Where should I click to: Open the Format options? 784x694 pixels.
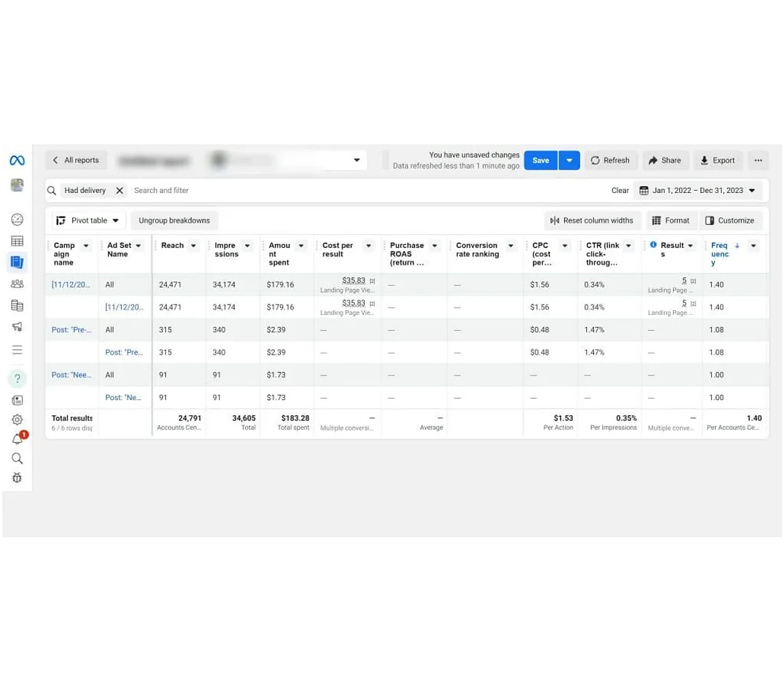coord(671,221)
